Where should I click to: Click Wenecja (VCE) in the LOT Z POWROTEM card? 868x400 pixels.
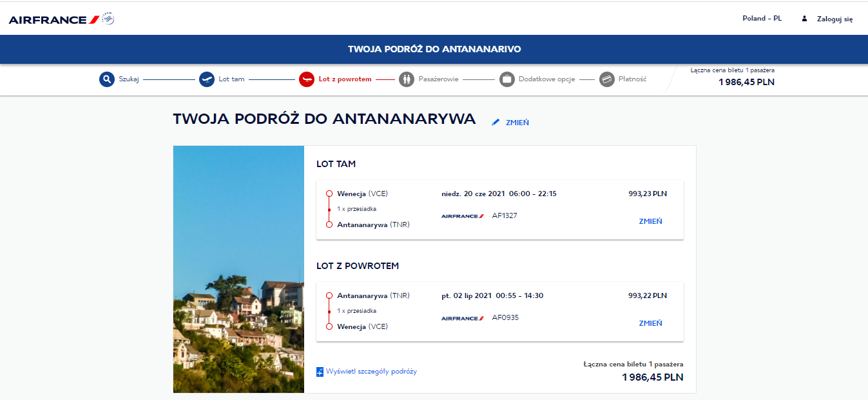362,326
